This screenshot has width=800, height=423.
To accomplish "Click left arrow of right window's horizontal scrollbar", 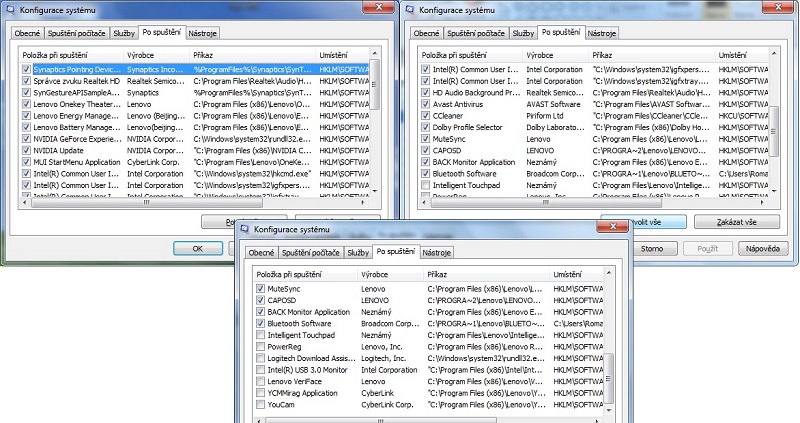I will click(x=423, y=203).
